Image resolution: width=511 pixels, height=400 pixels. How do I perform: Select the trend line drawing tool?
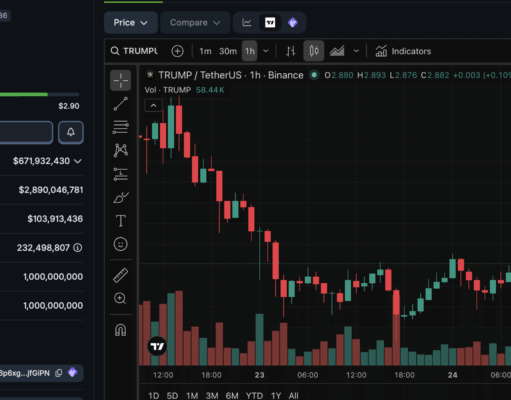(120, 104)
